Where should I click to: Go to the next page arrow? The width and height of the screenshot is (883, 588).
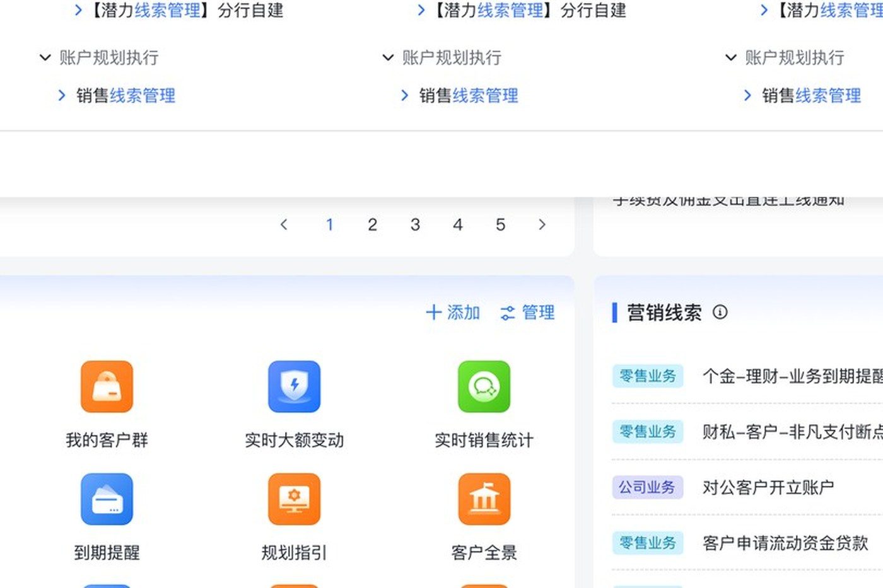(542, 224)
